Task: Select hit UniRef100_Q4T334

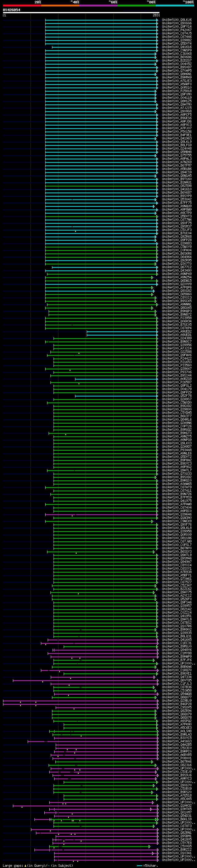Action: coord(177,677)
